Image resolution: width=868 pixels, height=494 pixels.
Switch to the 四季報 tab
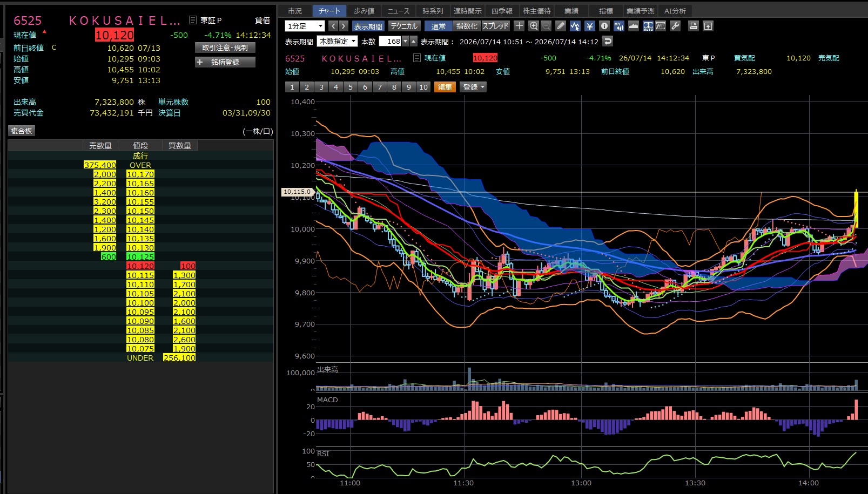point(502,11)
